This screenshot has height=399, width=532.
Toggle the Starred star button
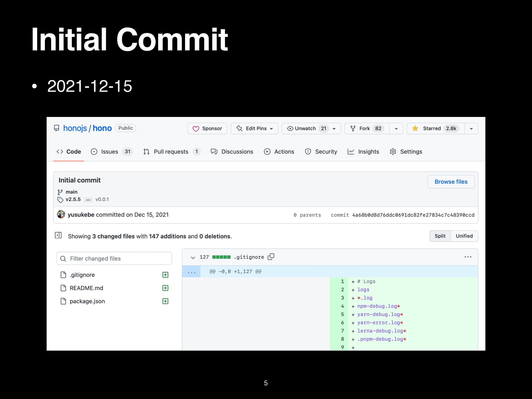[436, 129]
